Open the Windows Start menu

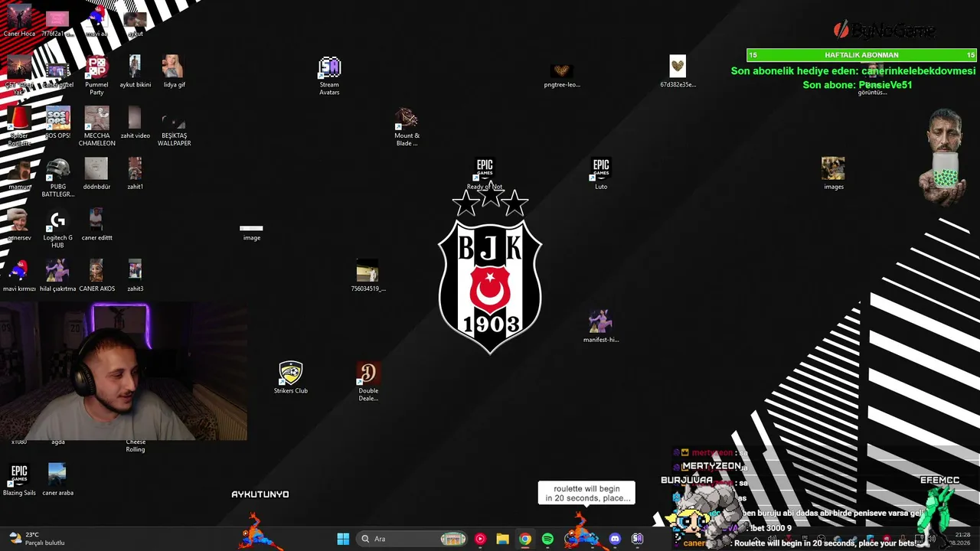pos(343,539)
